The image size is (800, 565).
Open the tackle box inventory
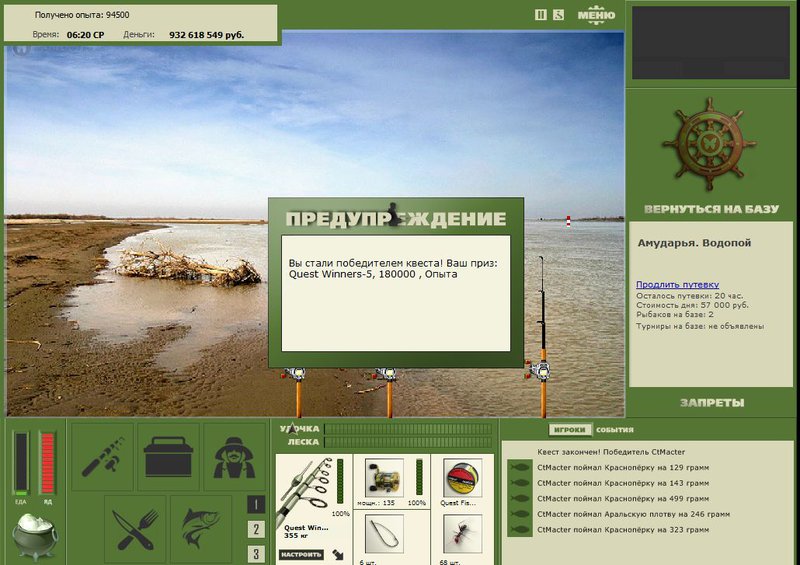point(168,456)
